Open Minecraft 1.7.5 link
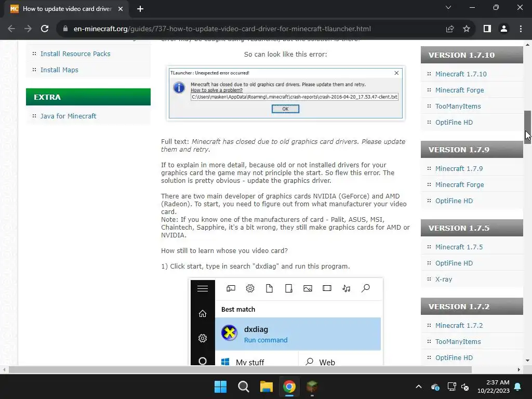This screenshot has width=532, height=399. coord(459,247)
